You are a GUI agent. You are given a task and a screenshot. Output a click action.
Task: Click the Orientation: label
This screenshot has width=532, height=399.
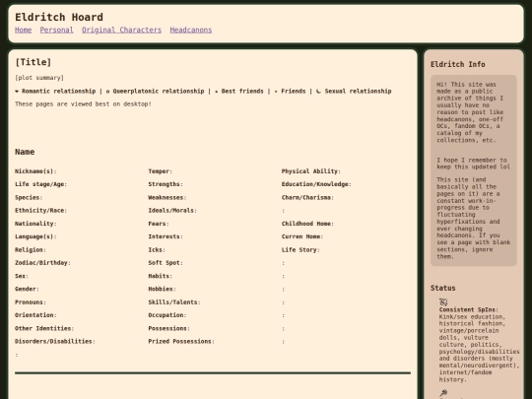[36, 315]
